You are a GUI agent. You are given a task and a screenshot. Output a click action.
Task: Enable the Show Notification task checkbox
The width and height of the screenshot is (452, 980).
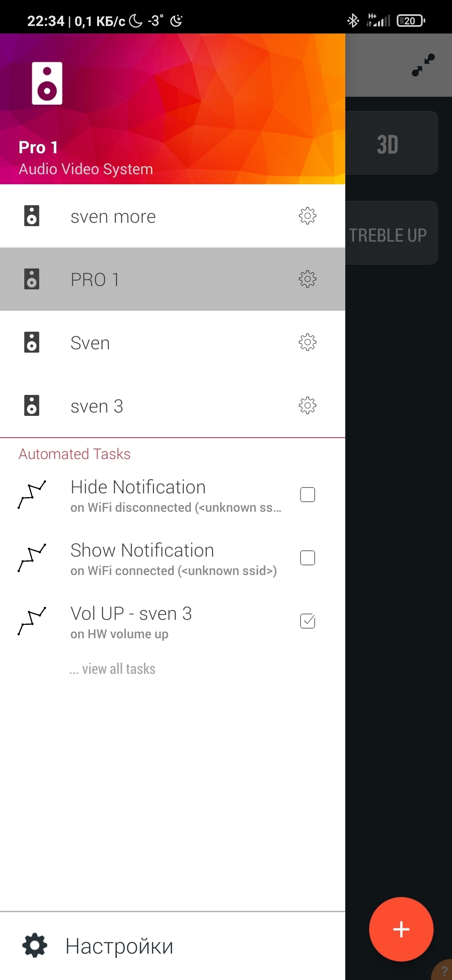coord(307,558)
